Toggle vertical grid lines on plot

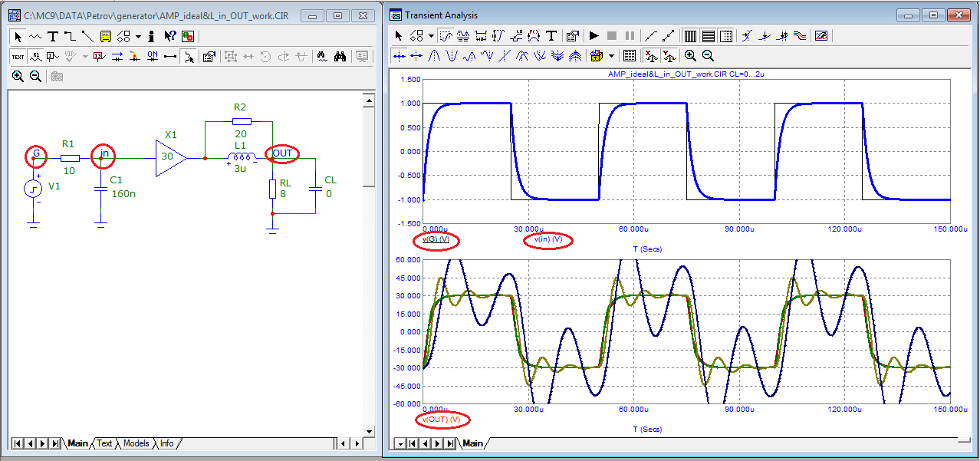691,36
